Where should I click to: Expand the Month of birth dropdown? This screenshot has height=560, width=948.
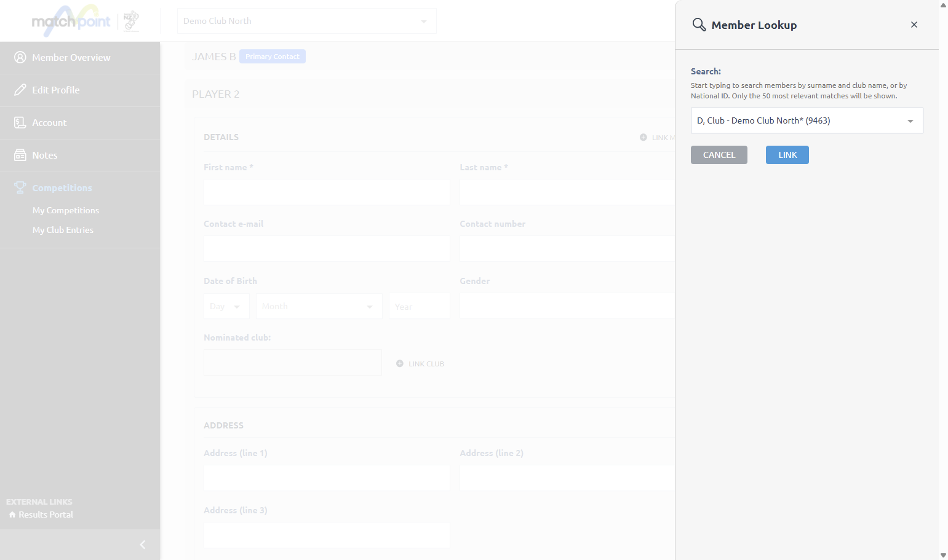319,306
